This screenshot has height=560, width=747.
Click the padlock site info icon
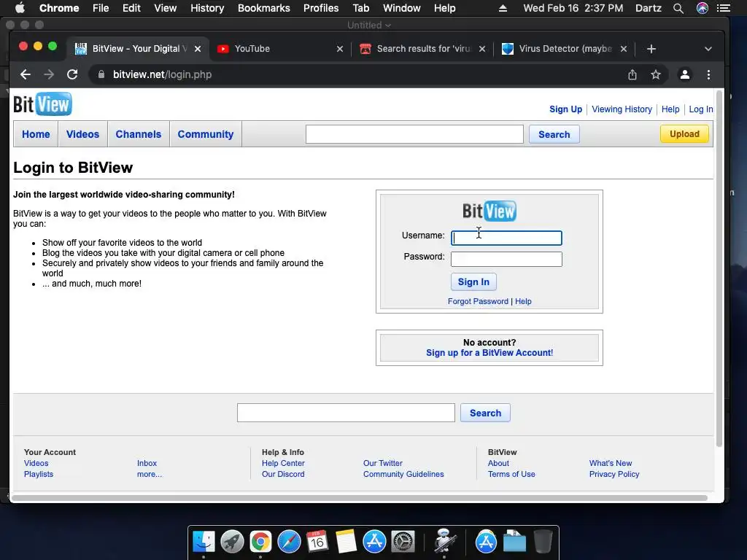(x=101, y=74)
